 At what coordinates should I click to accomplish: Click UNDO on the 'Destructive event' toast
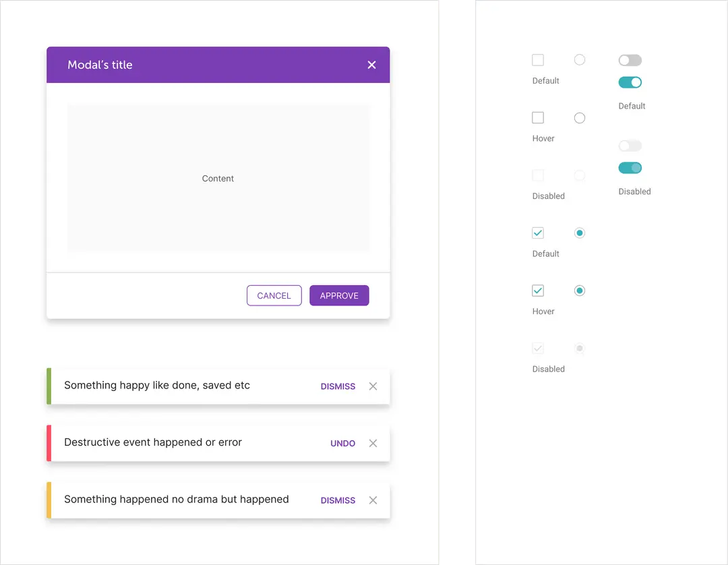[x=342, y=443]
